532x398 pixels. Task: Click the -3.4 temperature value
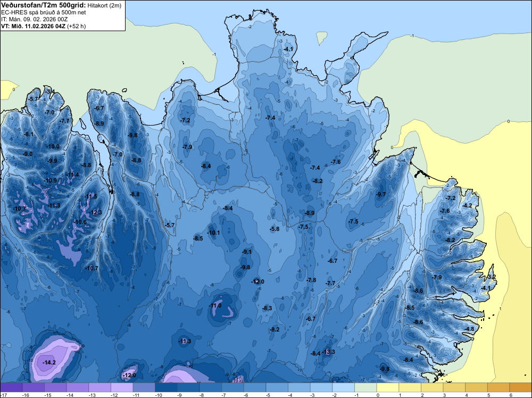tap(50, 92)
